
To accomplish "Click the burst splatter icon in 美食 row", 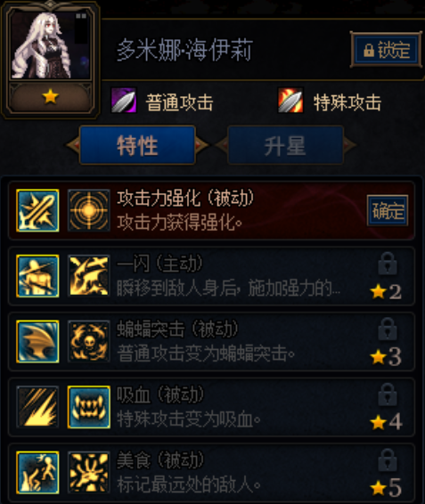I will click(x=89, y=473).
